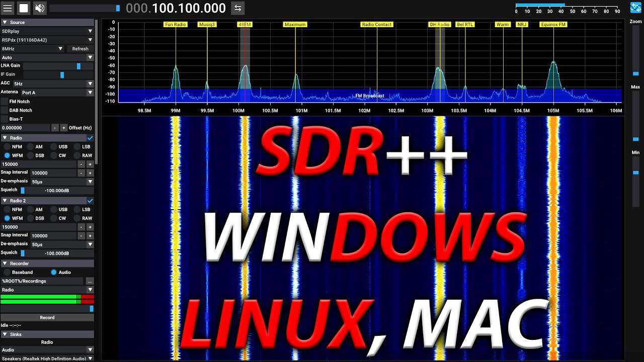Image resolution: width=644 pixels, height=362 pixels.
Task: Decrease frequency offset with minus button
Action: point(55,128)
